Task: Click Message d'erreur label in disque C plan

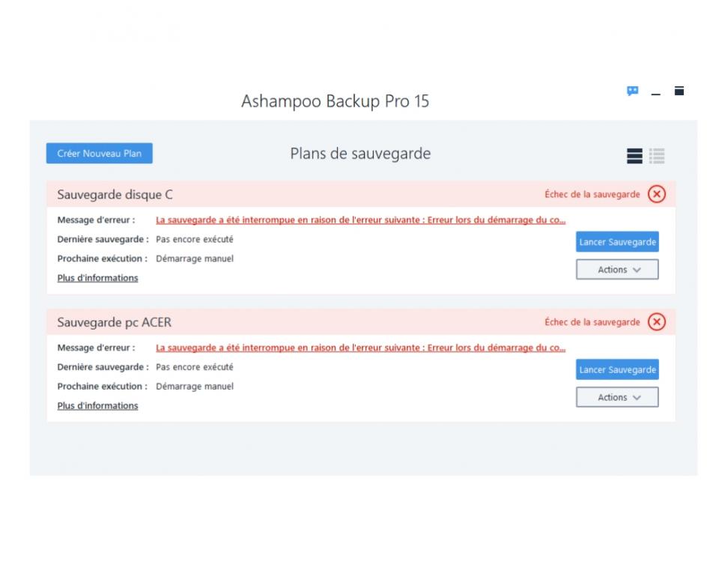Action: [x=96, y=220]
